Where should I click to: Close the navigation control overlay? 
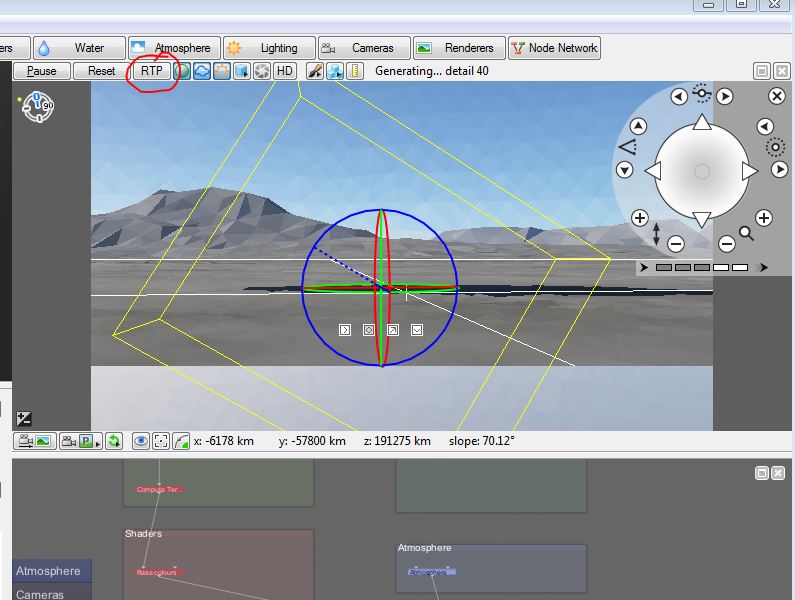(x=777, y=96)
